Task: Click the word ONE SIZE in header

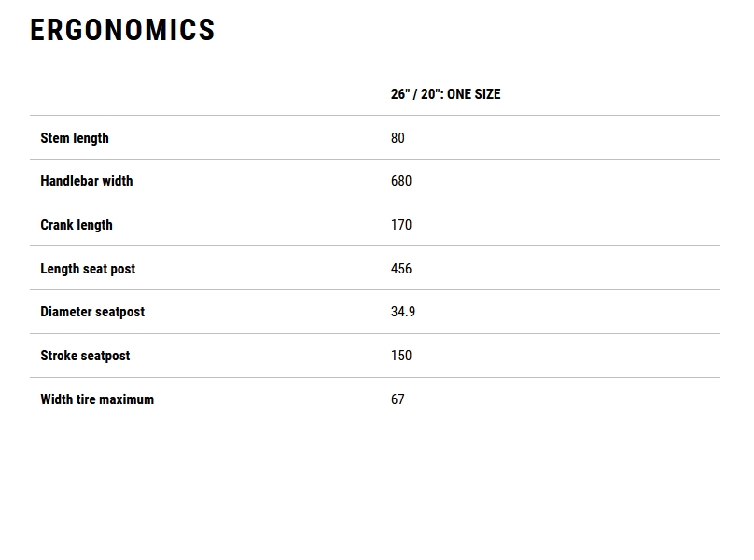Action: [x=474, y=94]
